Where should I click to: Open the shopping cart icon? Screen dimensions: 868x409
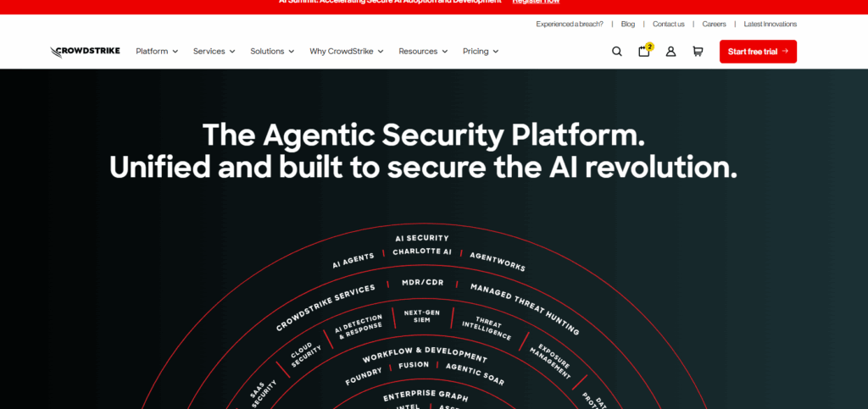[698, 52]
